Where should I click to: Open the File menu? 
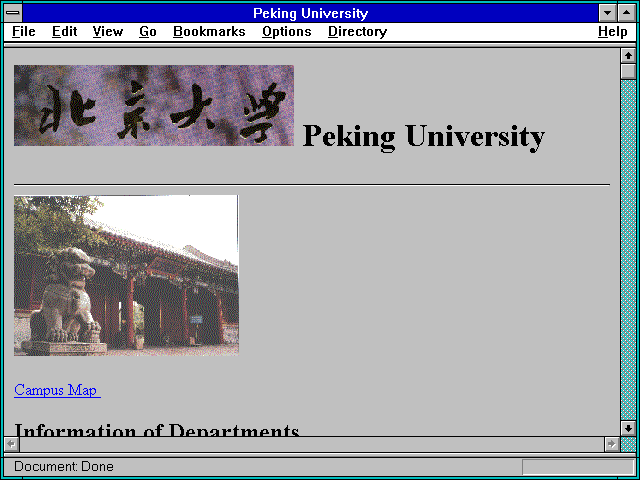click(x=24, y=32)
